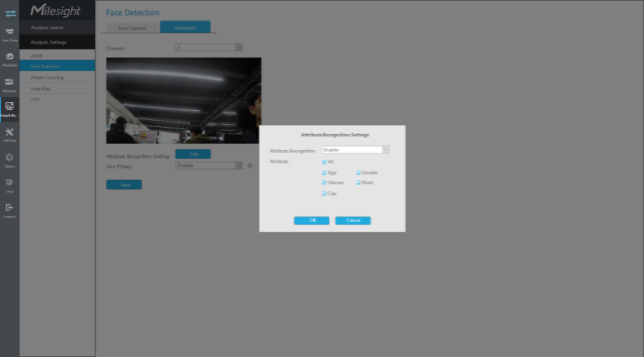Screen dimensions: 644x357
Task: Open Settings wrench icon in sidebar
Action: [x=10, y=135]
